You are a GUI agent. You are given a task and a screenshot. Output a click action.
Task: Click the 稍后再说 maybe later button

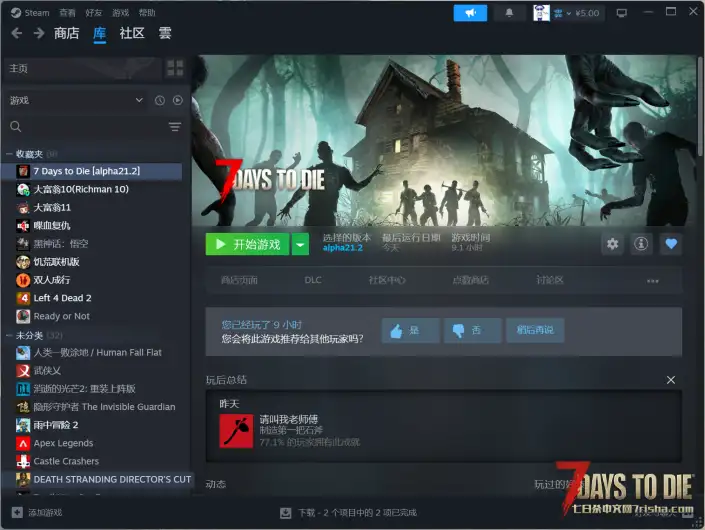pos(535,330)
